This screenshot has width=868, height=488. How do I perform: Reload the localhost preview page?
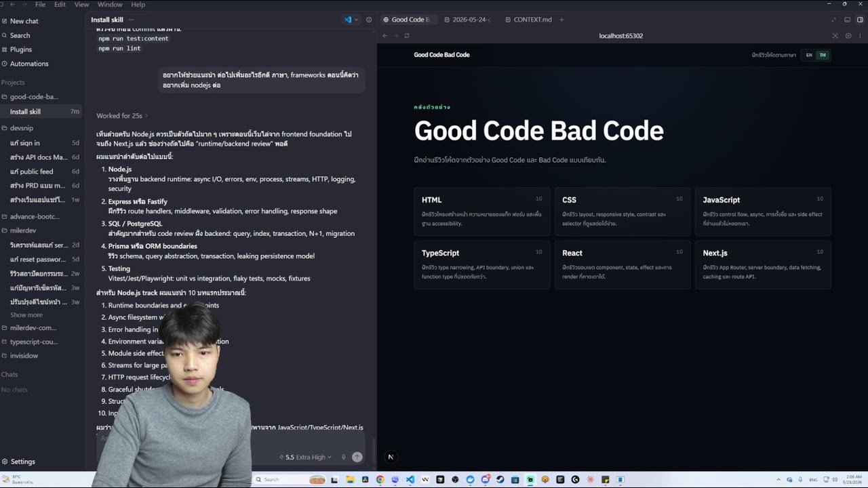click(x=407, y=36)
